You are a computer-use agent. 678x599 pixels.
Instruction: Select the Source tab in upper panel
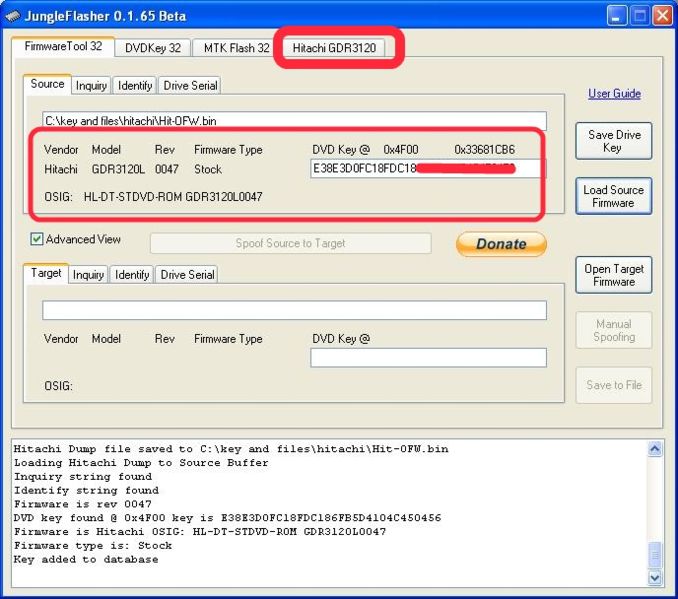[x=47, y=83]
